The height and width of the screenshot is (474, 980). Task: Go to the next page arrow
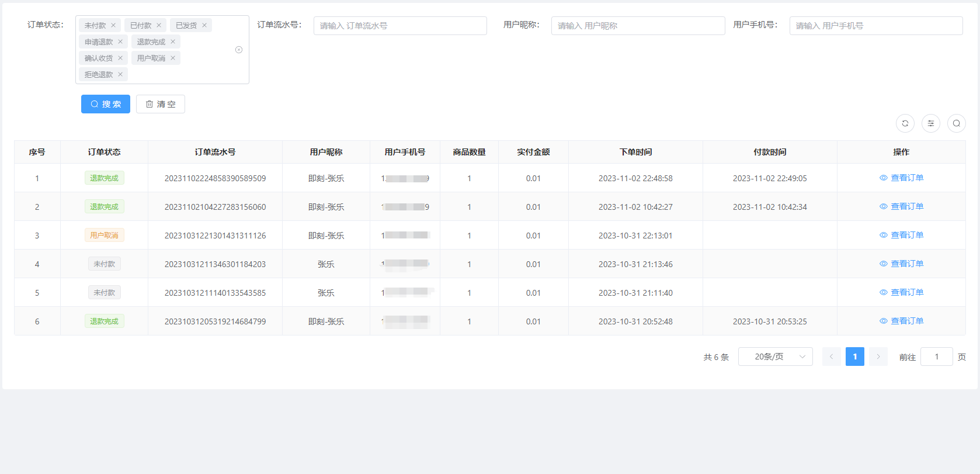point(878,357)
